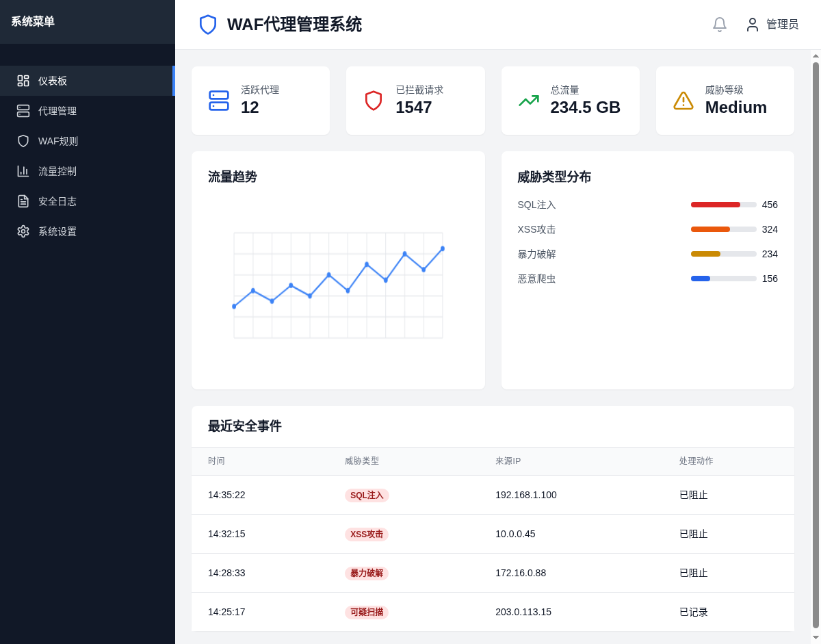Click the 可疑扫描 badge in the table
This screenshot has height=644, width=821.
(x=367, y=613)
